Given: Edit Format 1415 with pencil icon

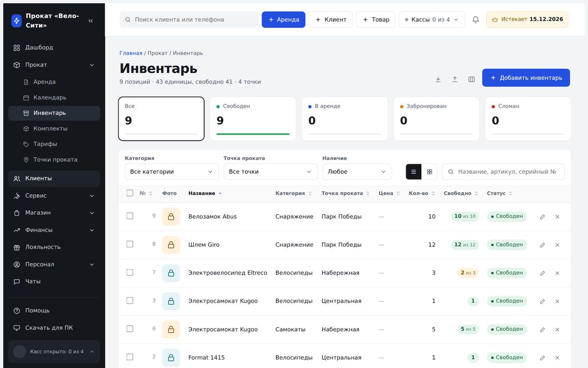Looking at the screenshot, I should point(542,358).
